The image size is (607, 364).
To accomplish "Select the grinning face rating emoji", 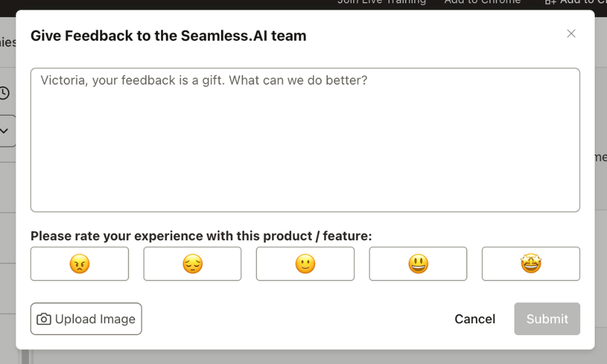I will [418, 264].
